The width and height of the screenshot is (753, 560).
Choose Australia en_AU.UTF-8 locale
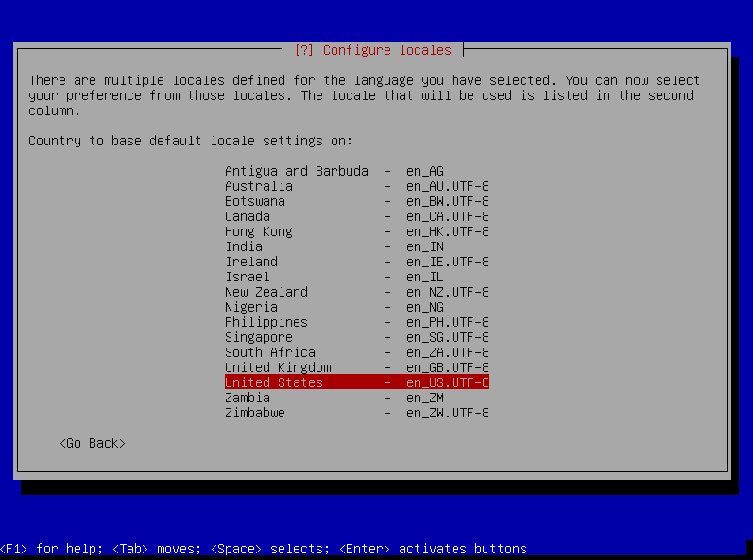[356, 186]
